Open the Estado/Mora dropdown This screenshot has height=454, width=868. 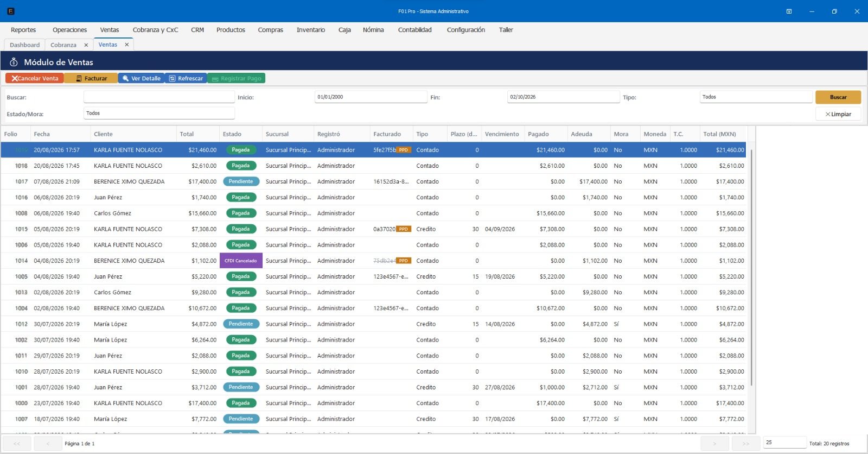click(159, 113)
